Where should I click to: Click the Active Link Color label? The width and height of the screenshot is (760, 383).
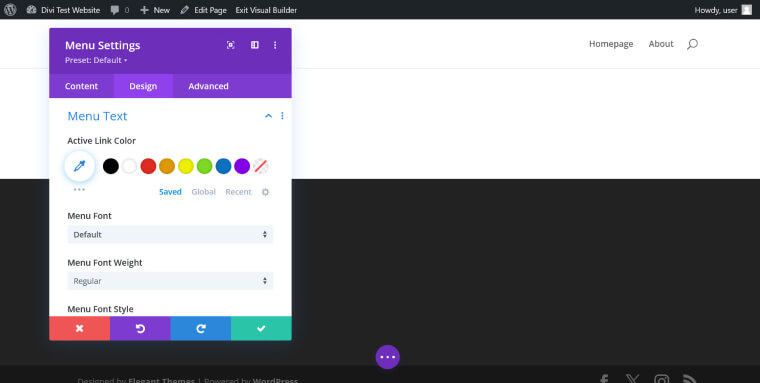click(101, 141)
